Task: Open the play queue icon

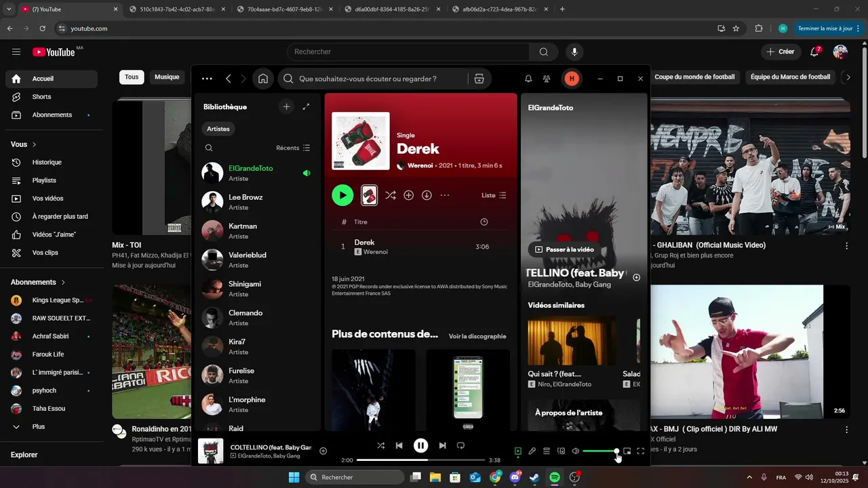Action: coord(547,451)
